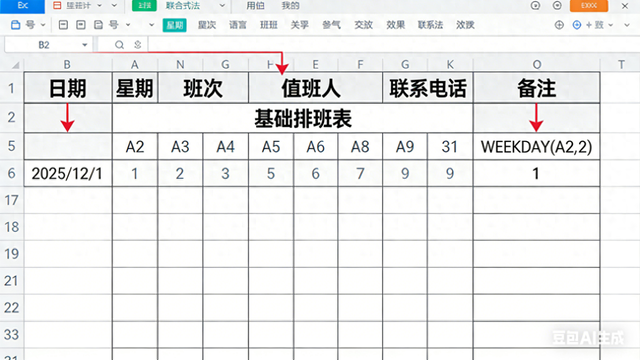Click the cell with value 2 under A3
The width and height of the screenshot is (640, 360).
point(180,173)
